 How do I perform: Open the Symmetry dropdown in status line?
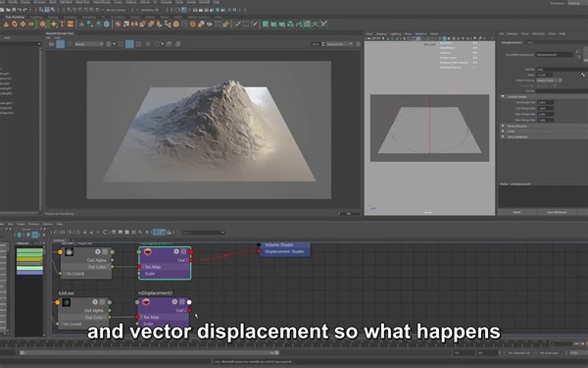click(150, 10)
